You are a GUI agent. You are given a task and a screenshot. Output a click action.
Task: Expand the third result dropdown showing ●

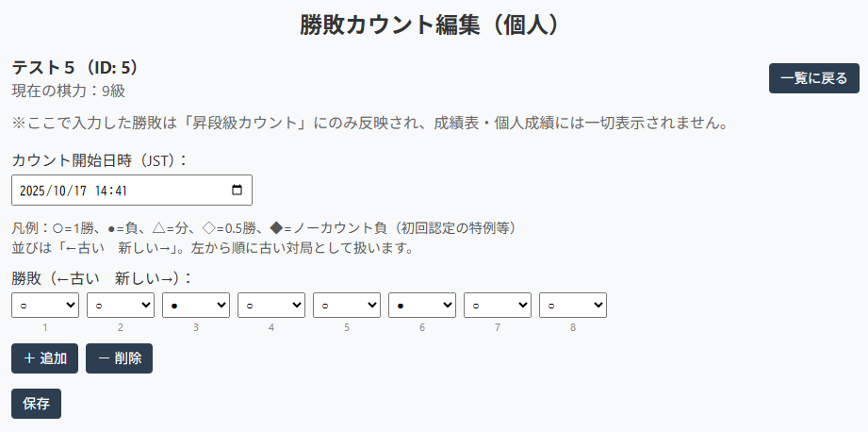pyautogui.click(x=196, y=306)
